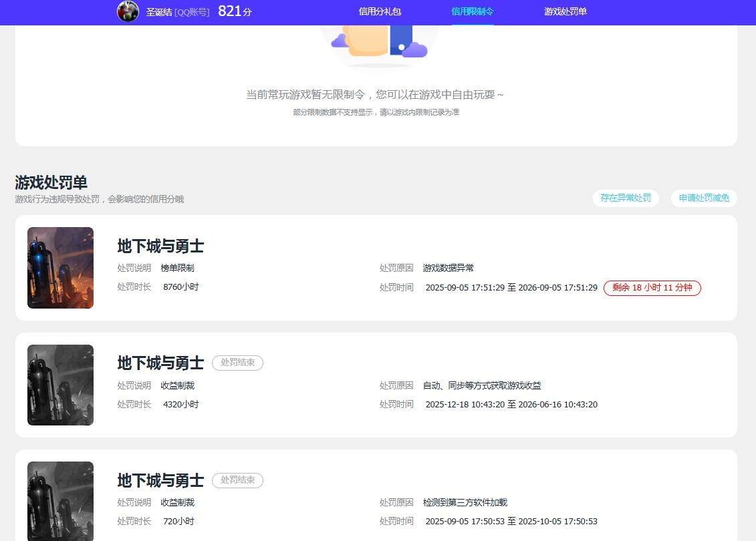
Task: Click the subtitle 游戏行为违规导致处罚,会影响您的信用分哦
Action: [100, 199]
